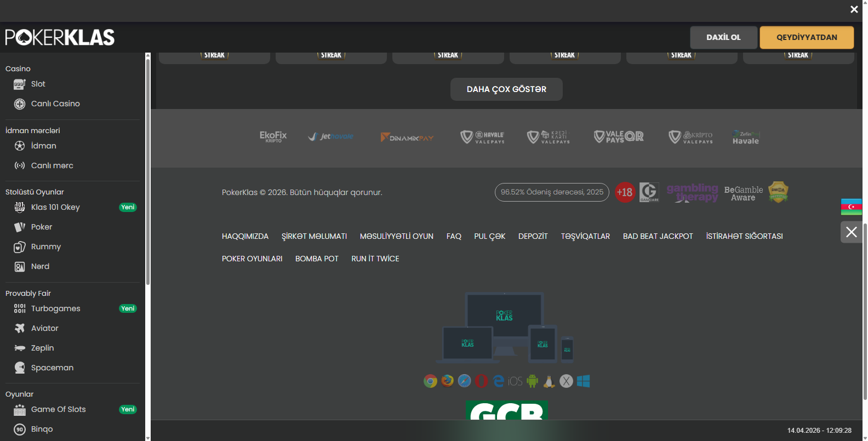This screenshot has height=441, width=868.
Task: Open the MƏSULİYYƏTLİ OYUN link
Action: click(397, 236)
